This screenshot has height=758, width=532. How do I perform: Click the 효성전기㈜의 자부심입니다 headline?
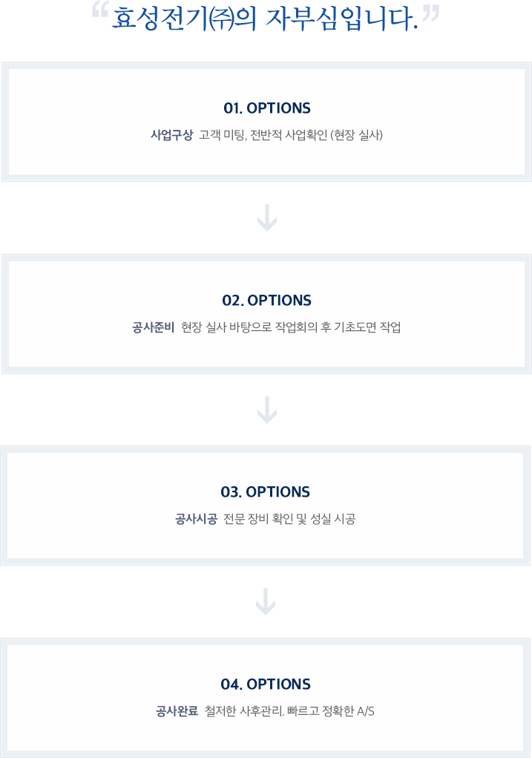tap(265, 19)
